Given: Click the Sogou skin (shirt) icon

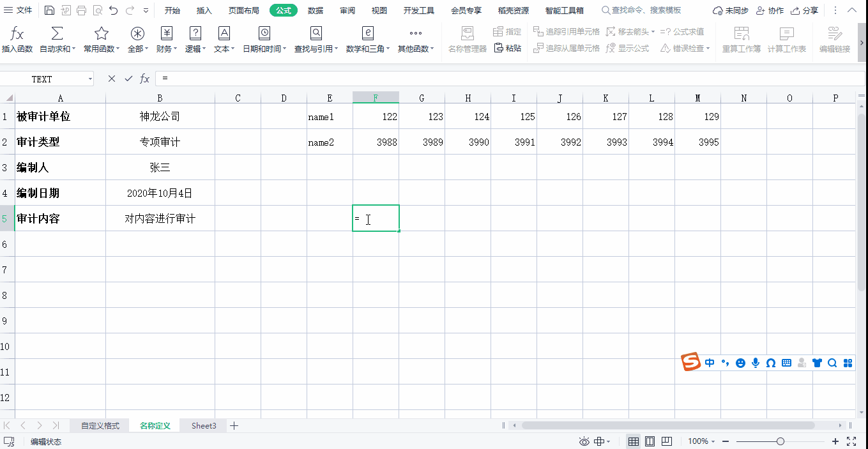Looking at the screenshot, I should pos(817,363).
